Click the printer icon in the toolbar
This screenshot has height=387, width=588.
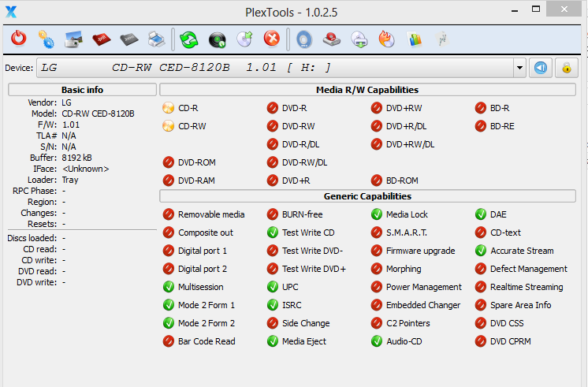(156, 39)
